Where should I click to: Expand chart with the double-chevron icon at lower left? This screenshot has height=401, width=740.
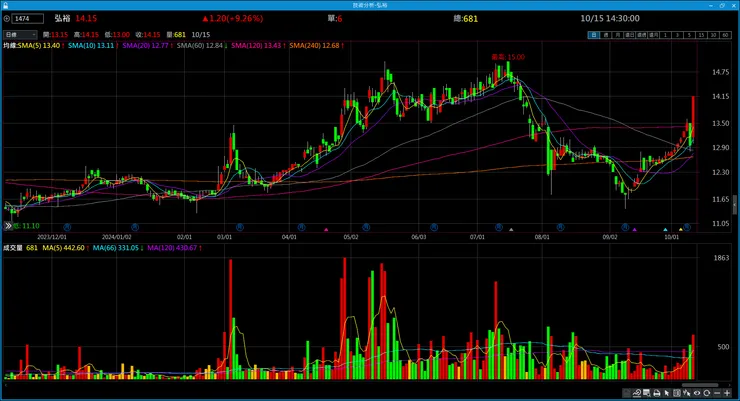click(8, 226)
